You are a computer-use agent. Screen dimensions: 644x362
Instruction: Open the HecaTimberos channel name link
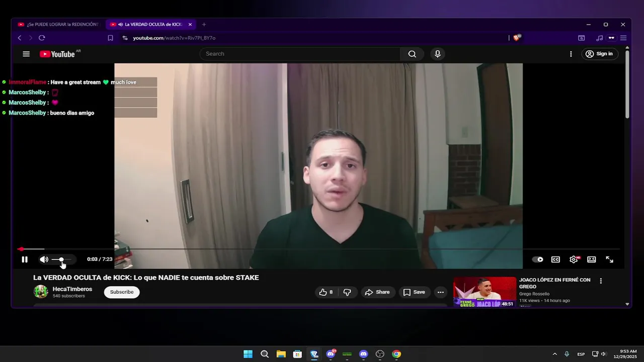pos(72,289)
